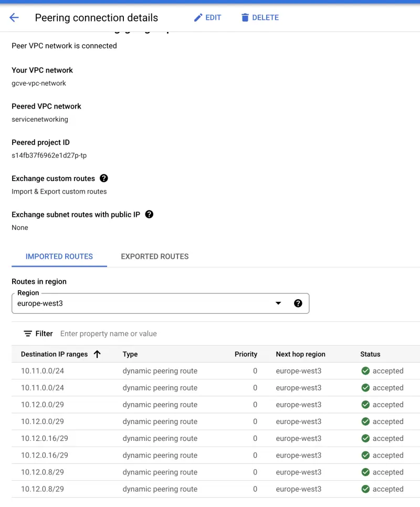Open help for Exchange custom routes

pyautogui.click(x=103, y=178)
